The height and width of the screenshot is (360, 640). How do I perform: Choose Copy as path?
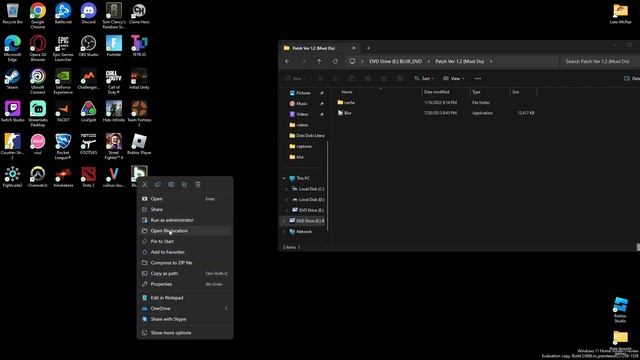coord(185,273)
